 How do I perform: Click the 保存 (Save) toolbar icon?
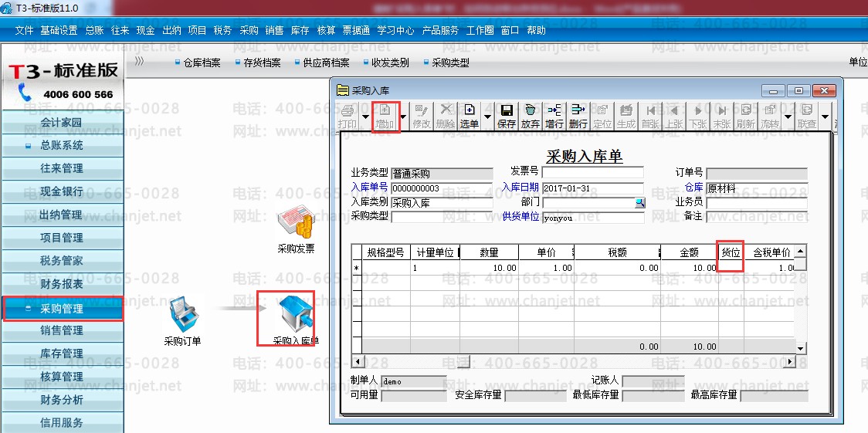coord(507,116)
